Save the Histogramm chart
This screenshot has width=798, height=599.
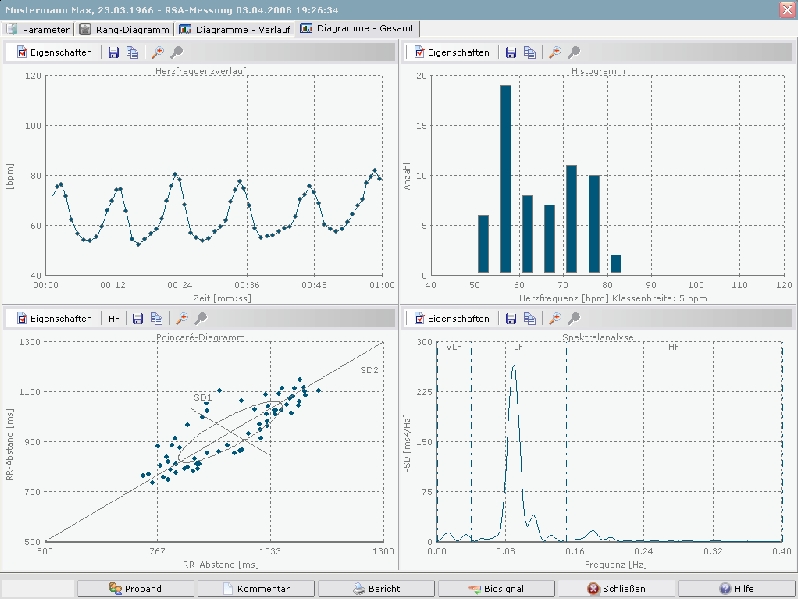510,52
